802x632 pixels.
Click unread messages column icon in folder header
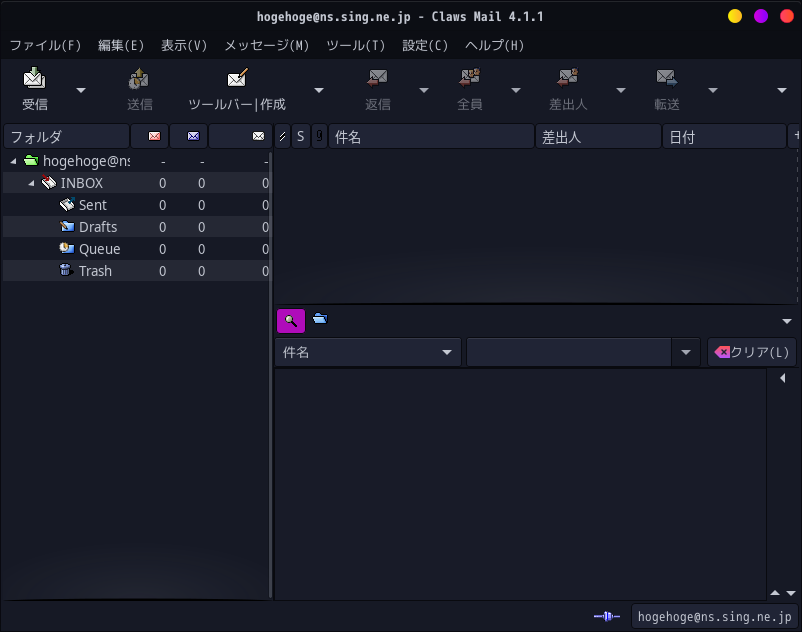[x=193, y=136]
